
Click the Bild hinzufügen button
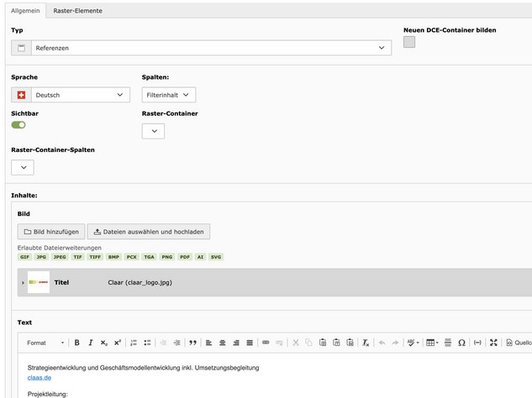coord(51,232)
